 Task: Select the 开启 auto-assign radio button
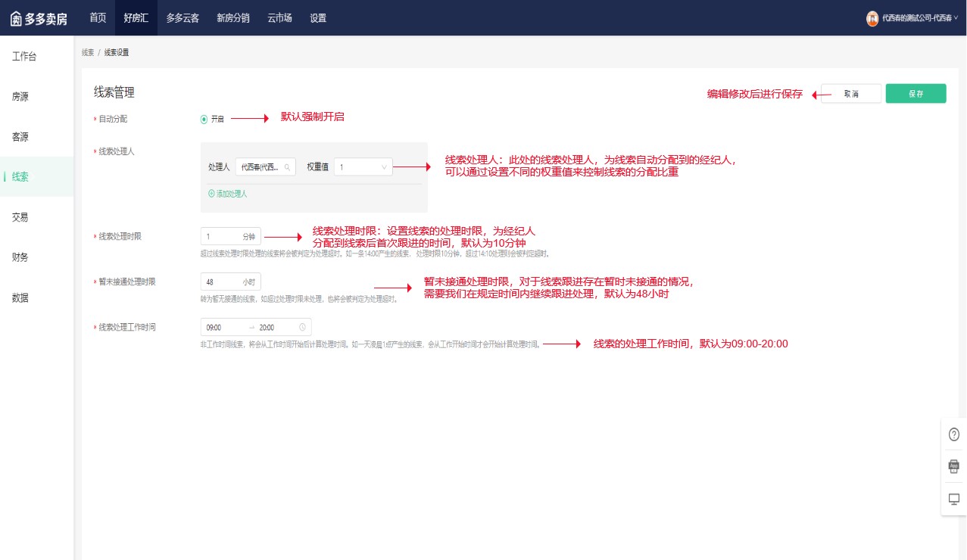pyautogui.click(x=204, y=119)
